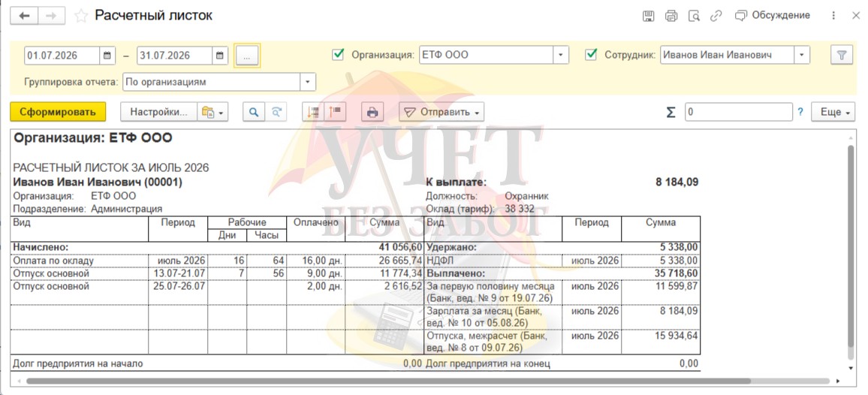Screen dimensions: 868x395
Task: Select the Выплачено total 35 718,60
Action: click(676, 273)
